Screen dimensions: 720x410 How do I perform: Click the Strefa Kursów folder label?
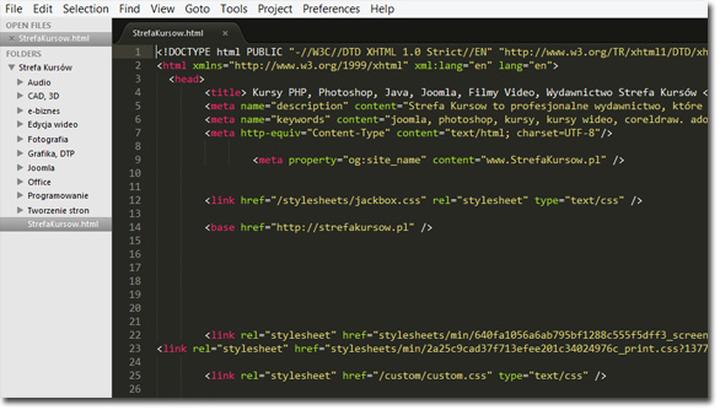click(45, 67)
